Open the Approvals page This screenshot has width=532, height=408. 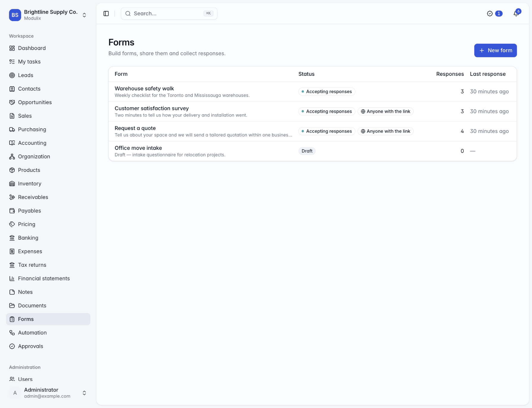pos(48,346)
